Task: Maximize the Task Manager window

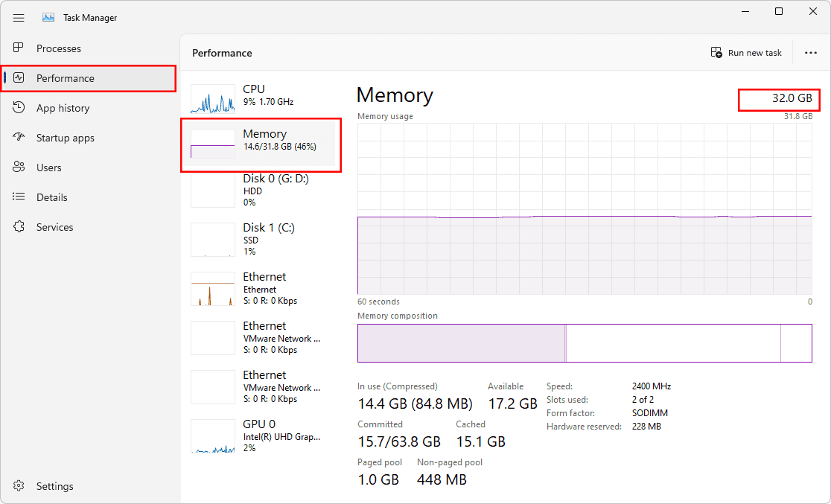Action: click(779, 12)
